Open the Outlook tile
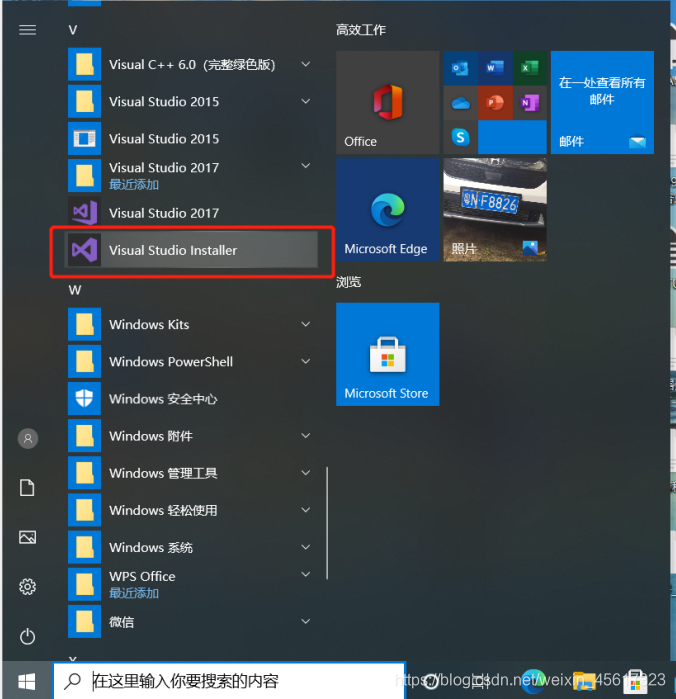This screenshot has width=676, height=699. tap(460, 68)
